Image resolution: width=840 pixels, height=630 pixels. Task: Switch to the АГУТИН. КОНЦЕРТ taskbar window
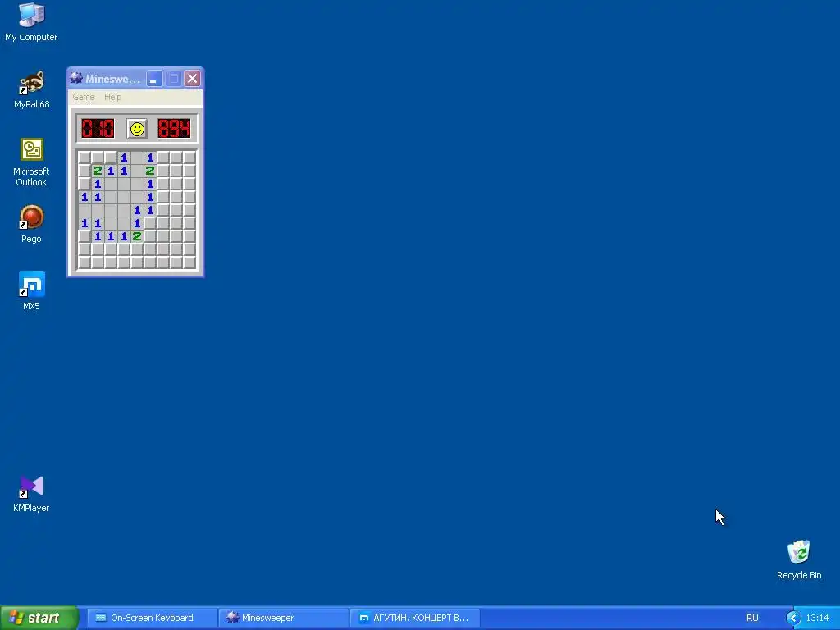tap(414, 618)
